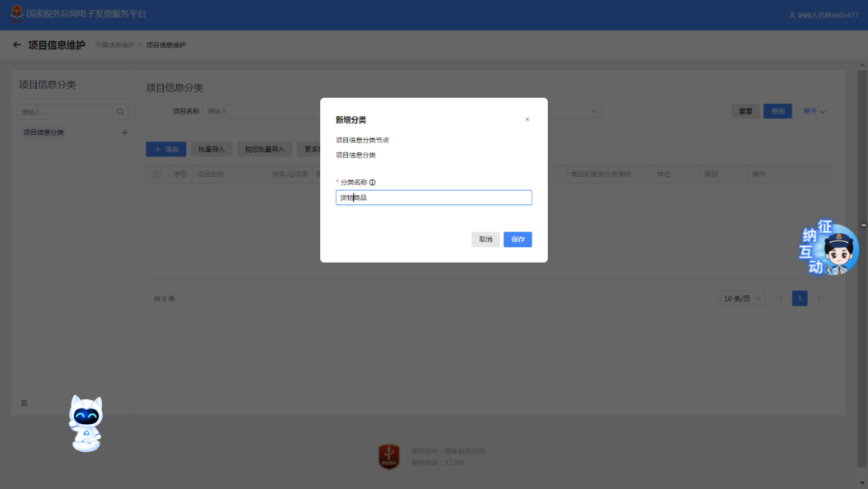868x489 pixels.
Task: Click the 查询 search button
Action: click(x=777, y=111)
